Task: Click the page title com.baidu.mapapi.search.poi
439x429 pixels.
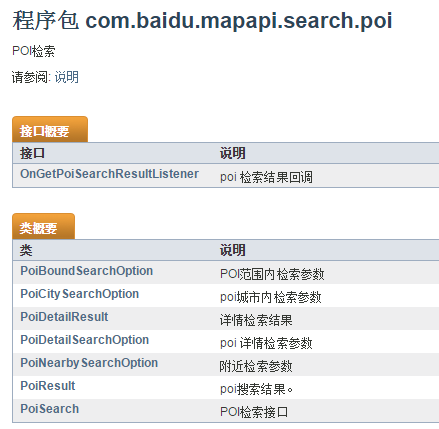Action: 239,20
